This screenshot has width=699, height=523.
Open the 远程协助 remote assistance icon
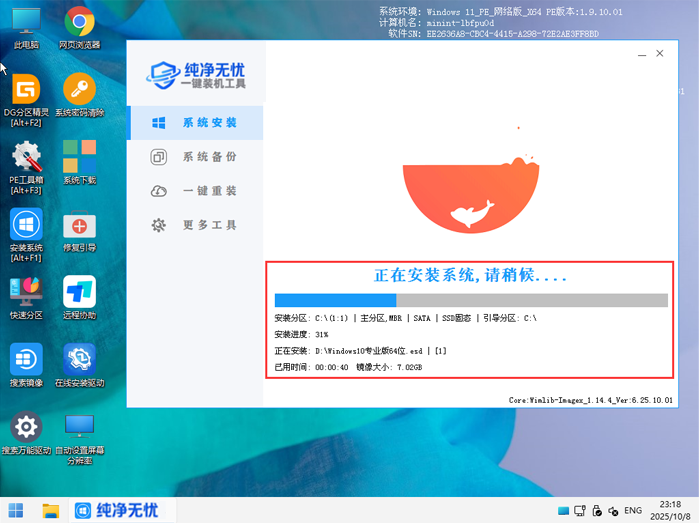(79, 292)
